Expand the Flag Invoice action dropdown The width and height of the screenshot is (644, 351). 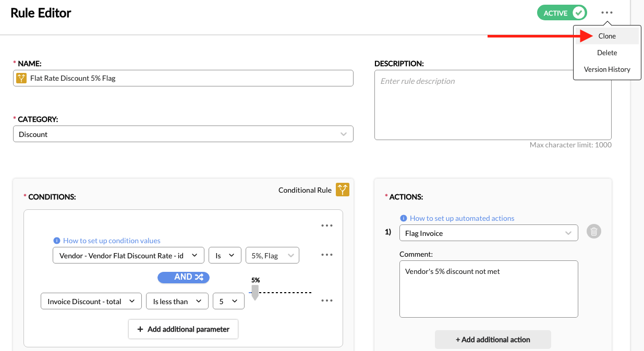[489, 233]
